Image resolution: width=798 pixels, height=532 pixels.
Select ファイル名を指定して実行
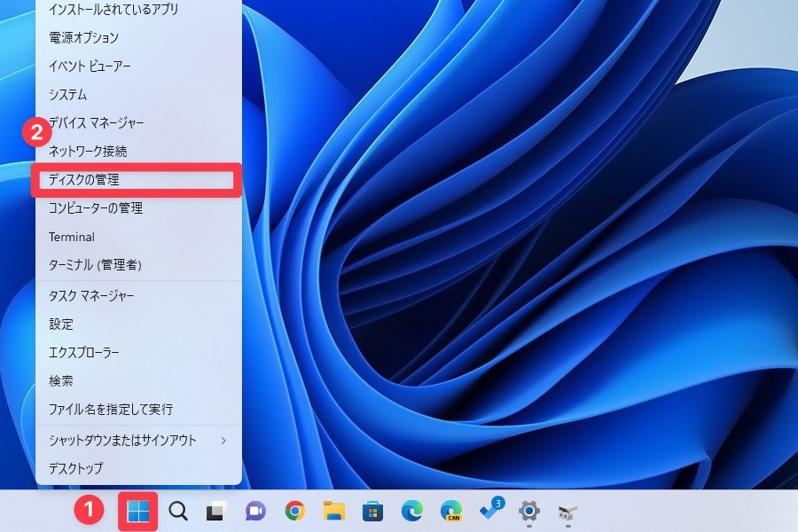pos(138,410)
